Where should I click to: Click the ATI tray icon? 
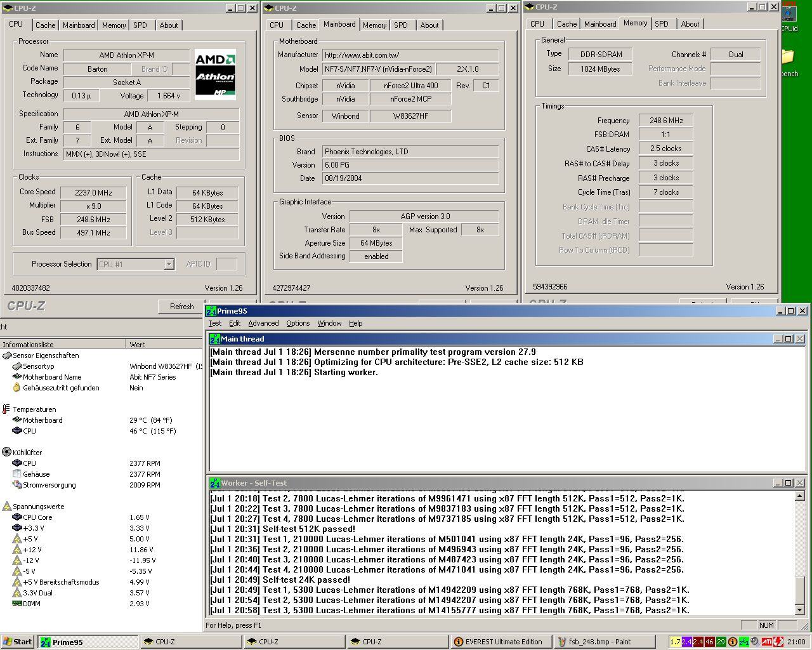[x=767, y=642]
